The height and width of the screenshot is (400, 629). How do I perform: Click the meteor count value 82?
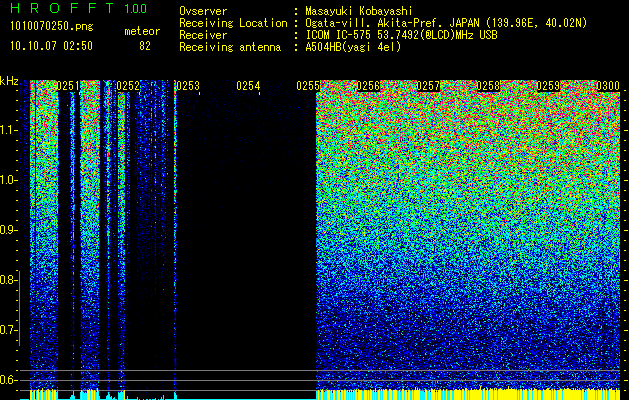145,46
